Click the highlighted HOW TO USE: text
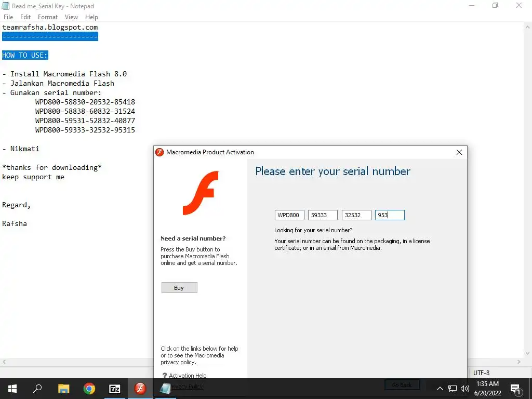 pyautogui.click(x=25, y=55)
